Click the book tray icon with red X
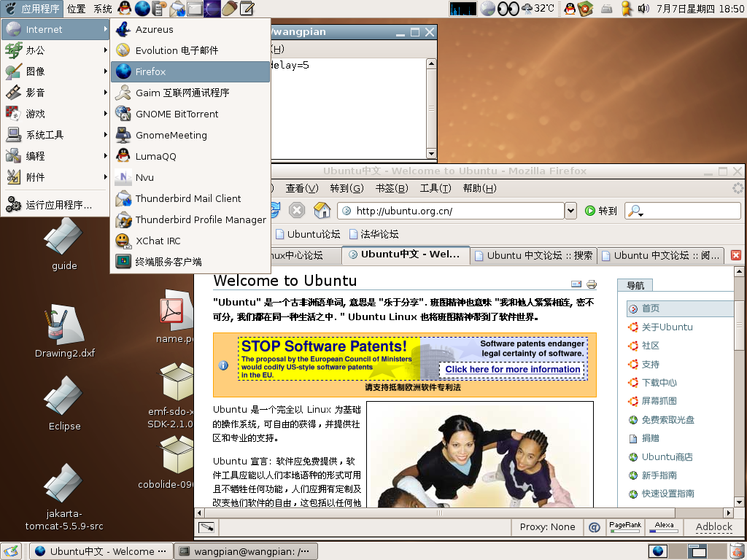The width and height of the screenshot is (747, 560). [585, 8]
